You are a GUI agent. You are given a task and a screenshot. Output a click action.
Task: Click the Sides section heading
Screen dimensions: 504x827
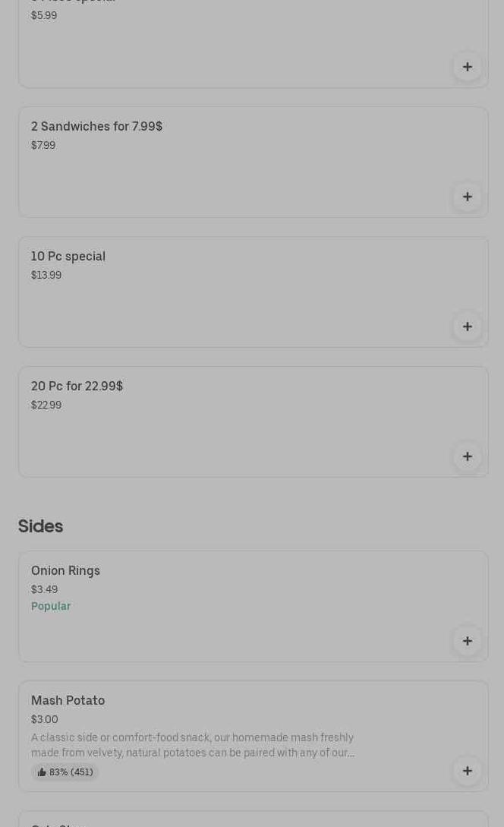pyautogui.click(x=40, y=526)
